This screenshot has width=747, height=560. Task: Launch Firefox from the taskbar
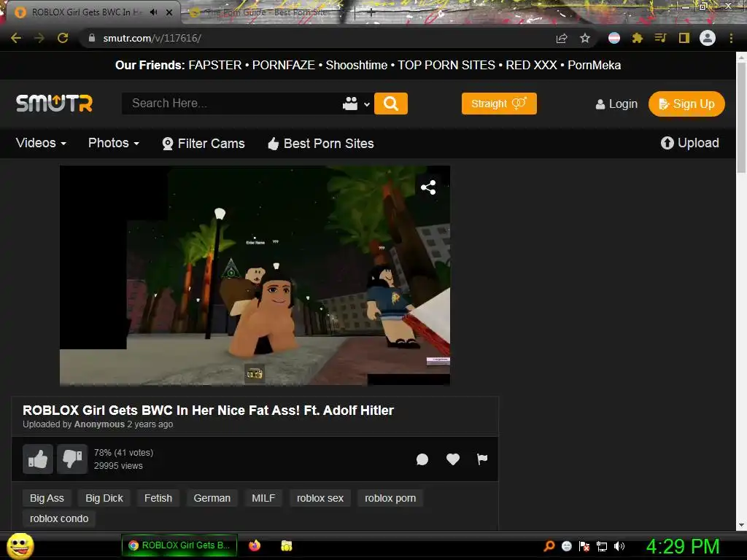pyautogui.click(x=255, y=545)
